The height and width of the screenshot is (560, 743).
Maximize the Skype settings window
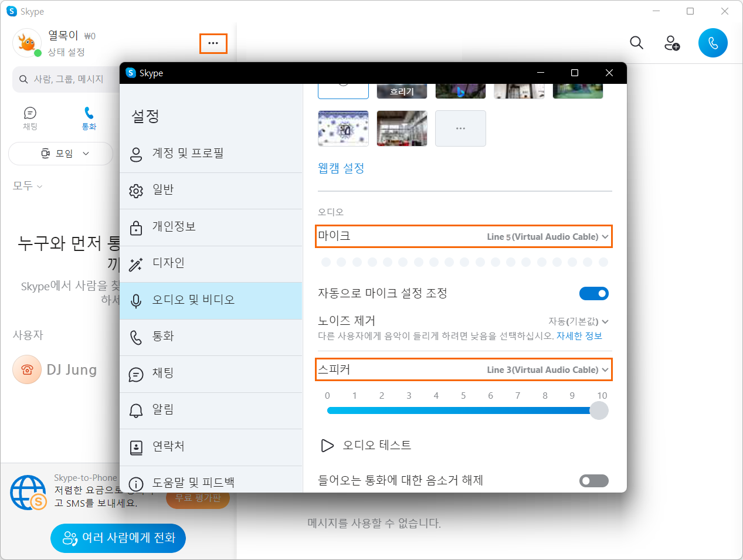[575, 73]
